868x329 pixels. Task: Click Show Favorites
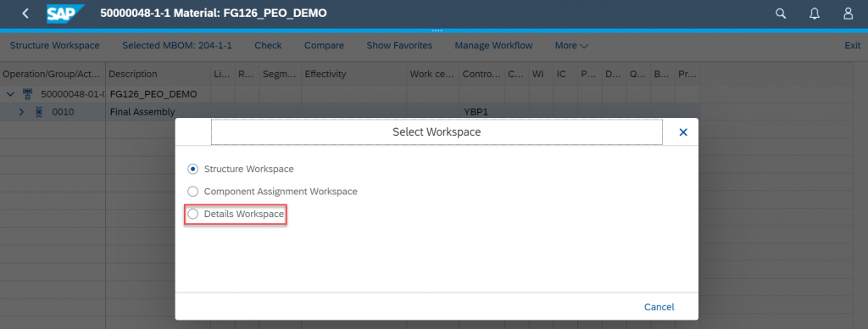point(399,46)
